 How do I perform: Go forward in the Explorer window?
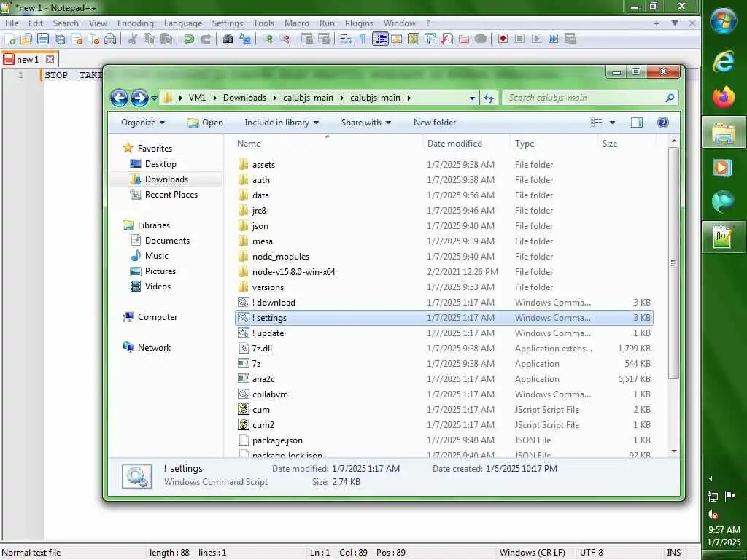139,98
